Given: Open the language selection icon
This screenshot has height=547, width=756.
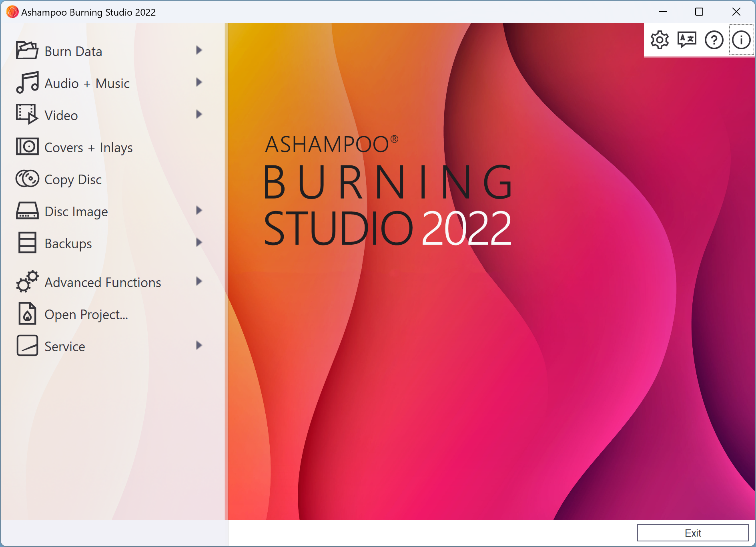Looking at the screenshot, I should tap(687, 40).
